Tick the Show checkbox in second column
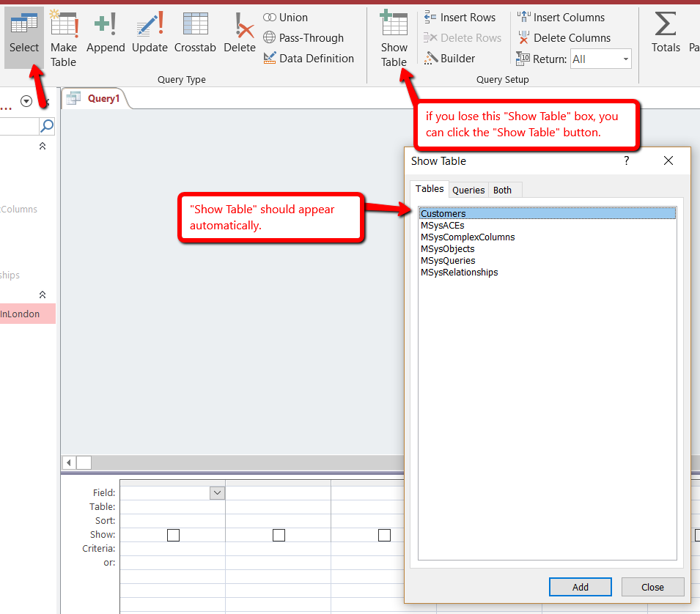Screen dimensions: 700x614 pos(279,535)
